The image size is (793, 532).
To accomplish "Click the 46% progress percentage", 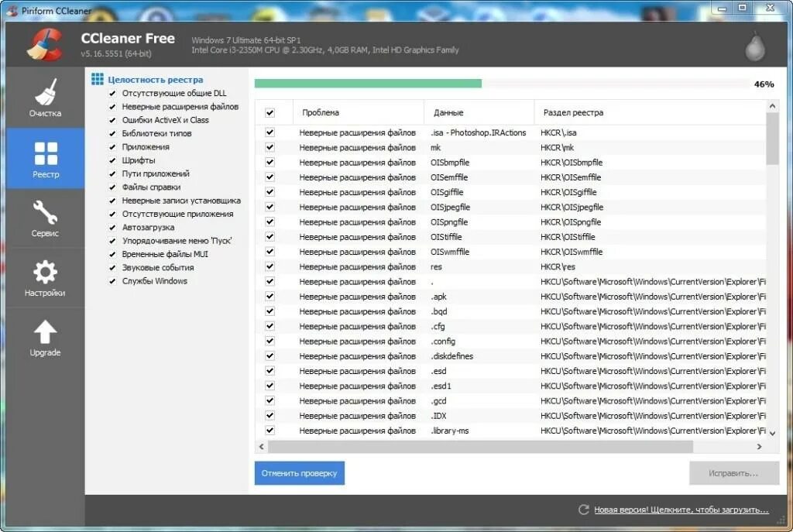I will 764,84.
